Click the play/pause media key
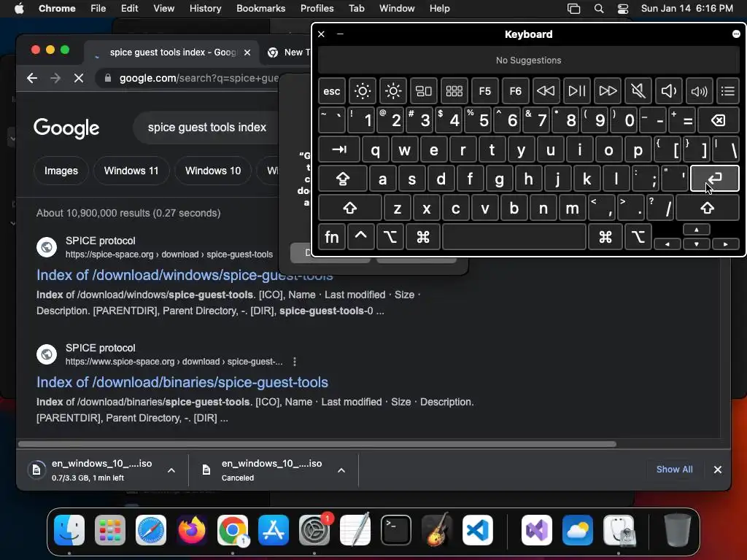The width and height of the screenshot is (747, 560). (x=576, y=91)
